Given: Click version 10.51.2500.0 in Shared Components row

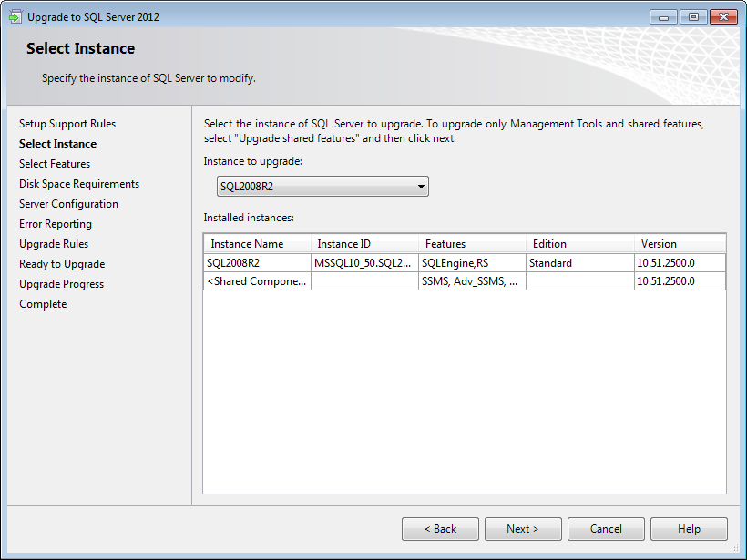Looking at the screenshot, I should (x=680, y=281).
